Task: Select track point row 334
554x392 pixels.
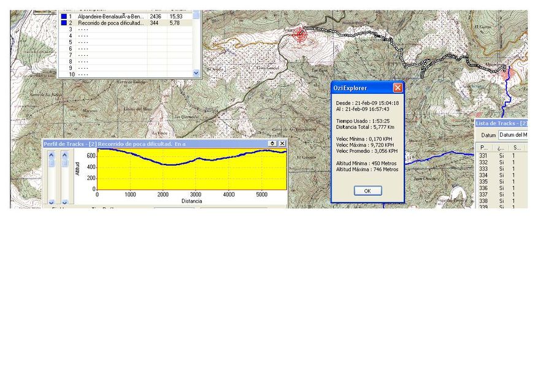Action: (x=502, y=175)
